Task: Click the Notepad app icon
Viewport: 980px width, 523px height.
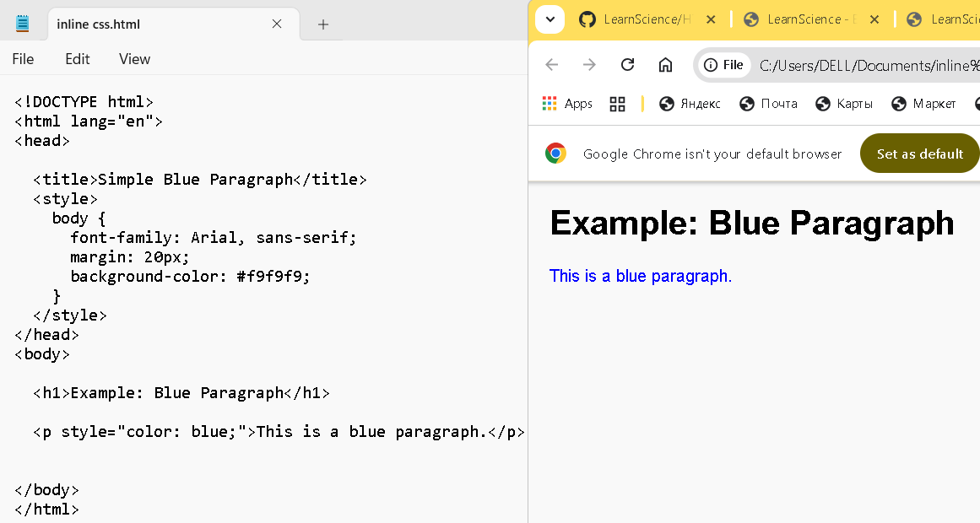Action: [22, 24]
